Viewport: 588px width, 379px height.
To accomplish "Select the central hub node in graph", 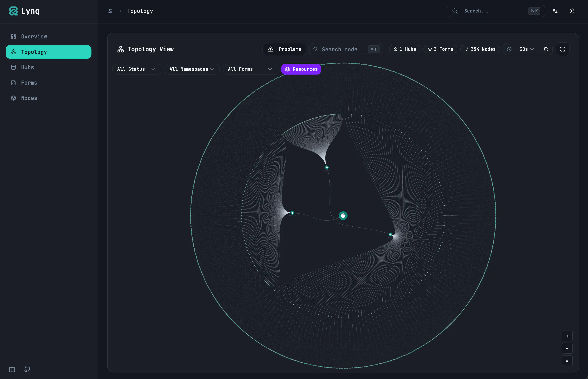I will point(343,216).
